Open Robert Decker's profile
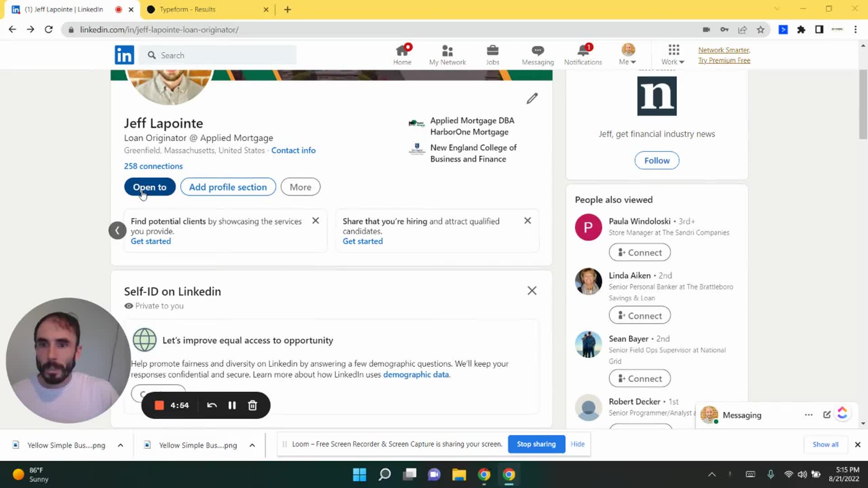 click(x=634, y=401)
